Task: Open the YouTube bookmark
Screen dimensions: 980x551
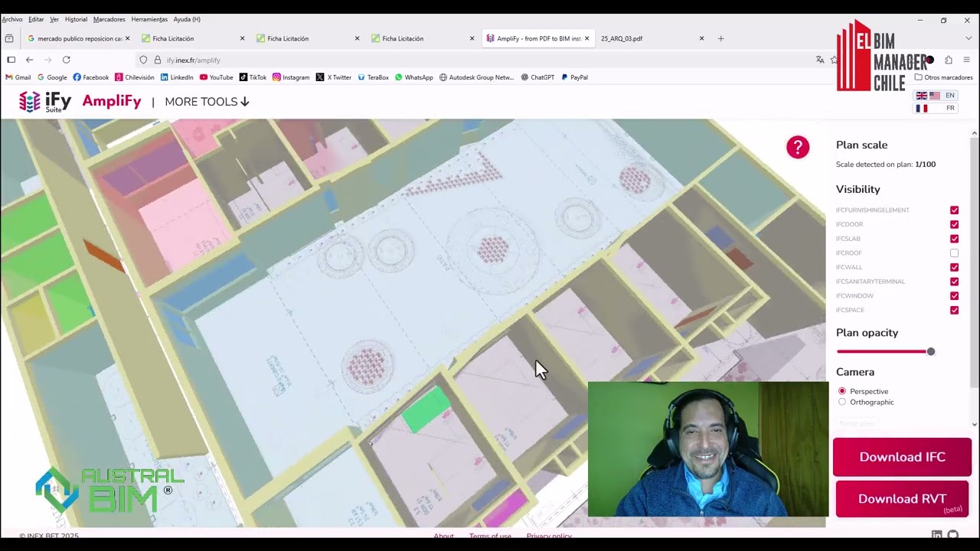Action: [216, 77]
